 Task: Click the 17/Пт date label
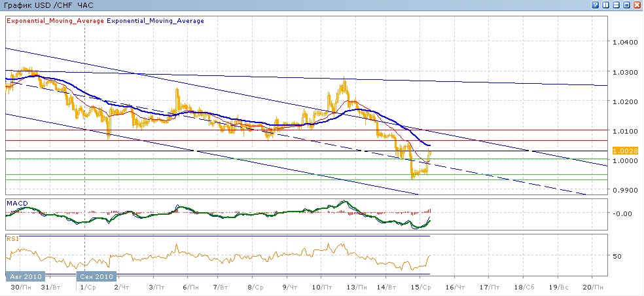[x=489, y=287]
